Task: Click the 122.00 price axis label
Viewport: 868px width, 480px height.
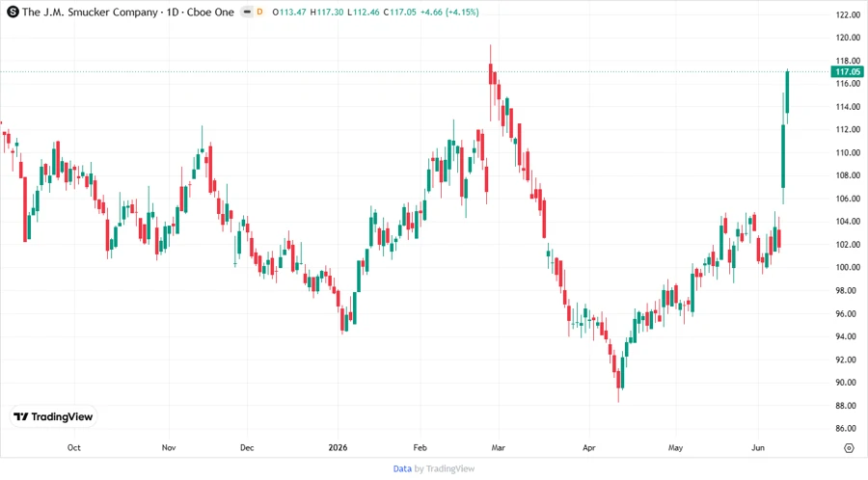Action: (x=848, y=14)
